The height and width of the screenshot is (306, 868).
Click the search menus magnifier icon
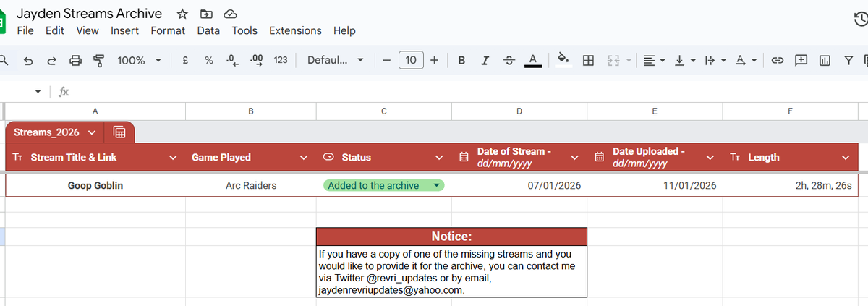[x=3, y=61]
